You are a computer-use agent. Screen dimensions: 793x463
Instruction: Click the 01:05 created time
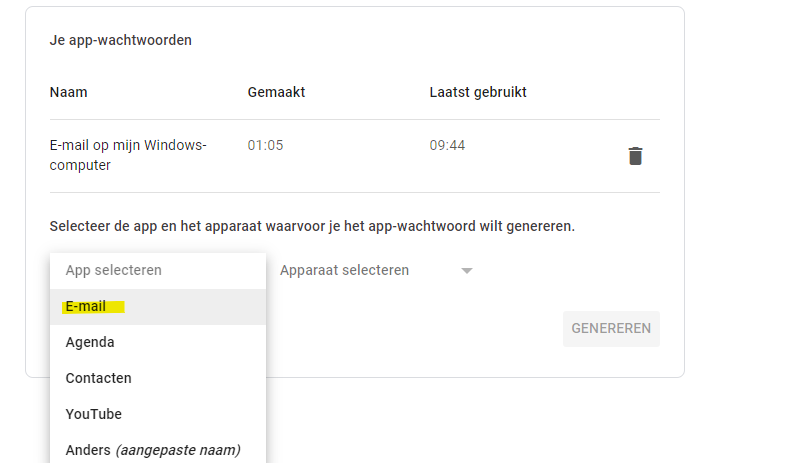coord(266,145)
